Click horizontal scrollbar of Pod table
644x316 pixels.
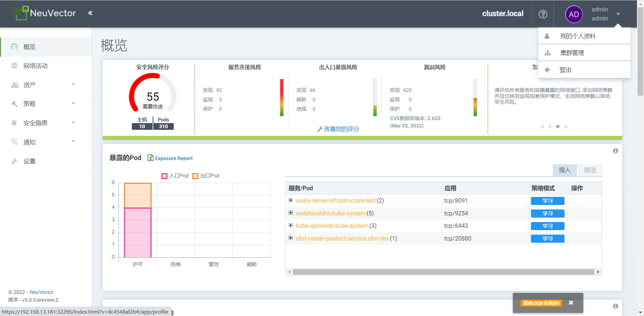click(443, 272)
